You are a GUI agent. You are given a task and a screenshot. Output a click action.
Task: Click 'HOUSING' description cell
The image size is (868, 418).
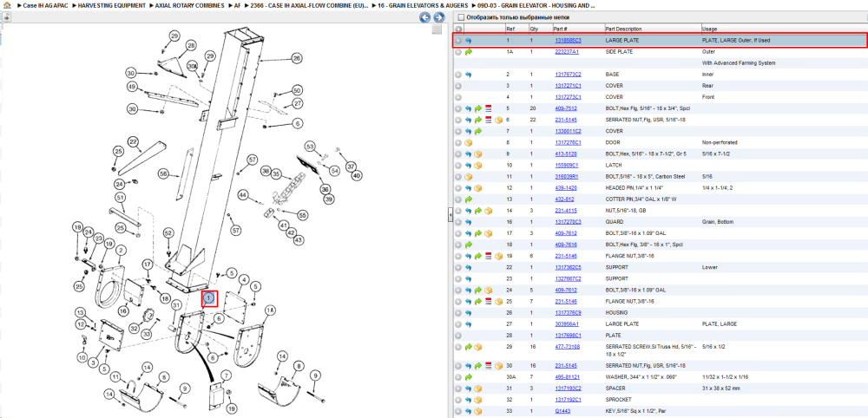point(616,312)
